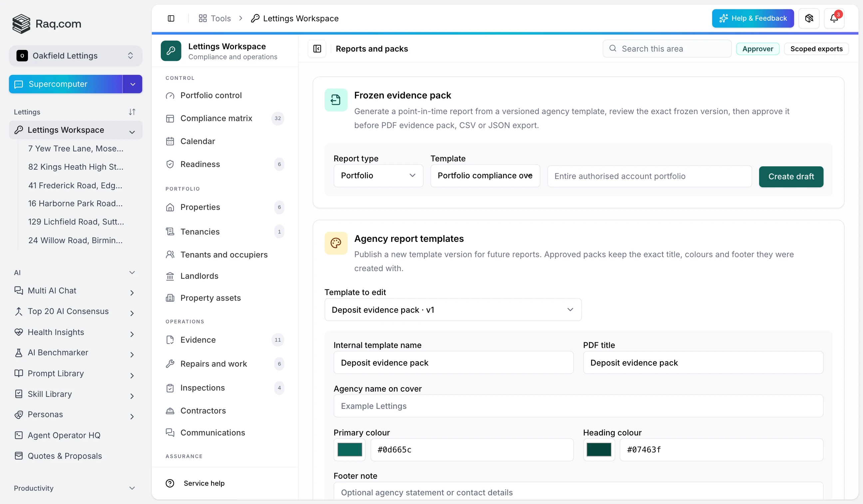This screenshot has height=504, width=863.
Task: Expand Skill Library
Action: pos(132,396)
